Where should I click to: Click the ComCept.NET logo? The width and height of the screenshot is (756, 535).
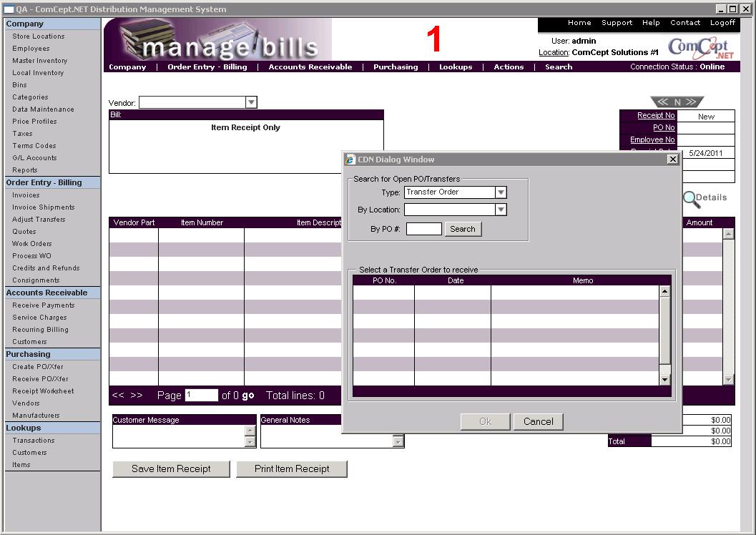(700, 48)
